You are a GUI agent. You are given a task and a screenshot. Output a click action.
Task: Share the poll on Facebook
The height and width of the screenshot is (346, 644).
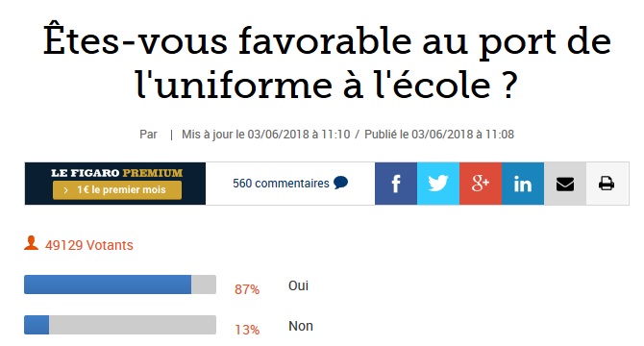(396, 184)
